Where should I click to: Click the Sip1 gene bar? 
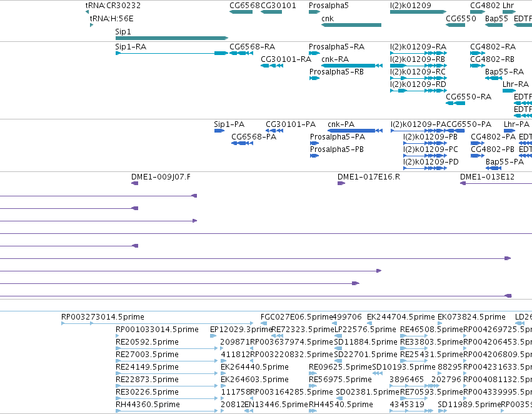172,38
